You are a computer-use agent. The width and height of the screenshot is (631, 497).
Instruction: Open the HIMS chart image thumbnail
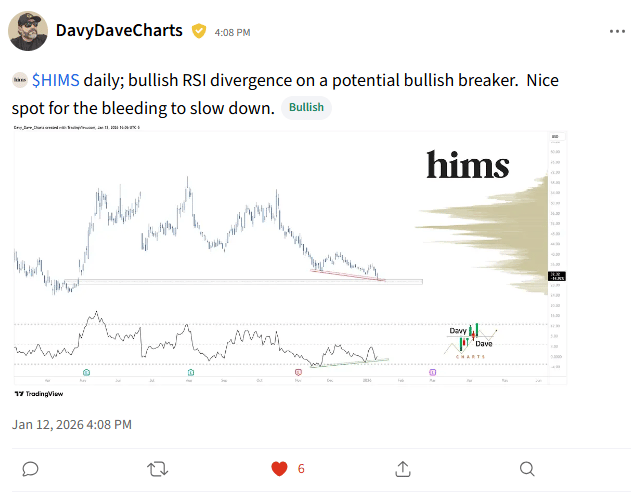point(290,256)
